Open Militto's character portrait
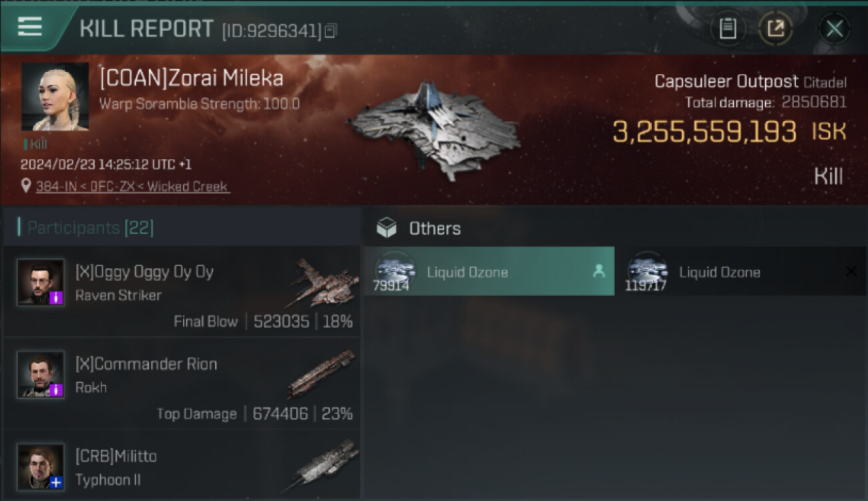Screen dimensions: 868x501 tap(41, 467)
